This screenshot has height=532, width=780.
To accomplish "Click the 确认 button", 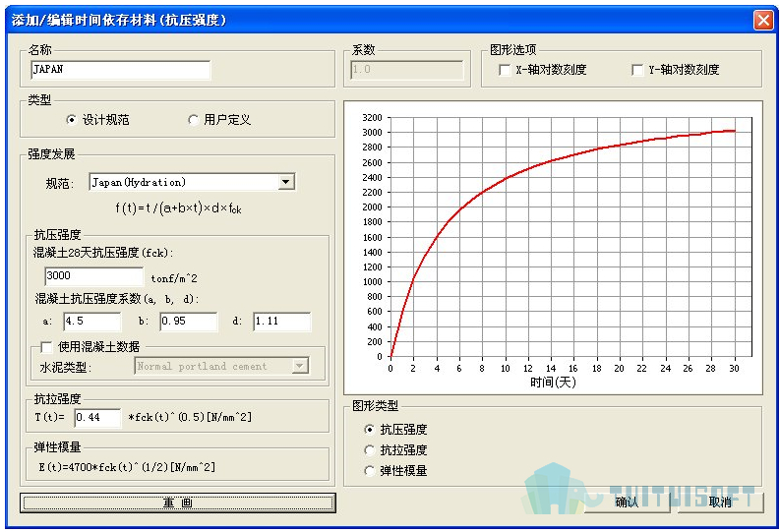I will click(627, 502).
